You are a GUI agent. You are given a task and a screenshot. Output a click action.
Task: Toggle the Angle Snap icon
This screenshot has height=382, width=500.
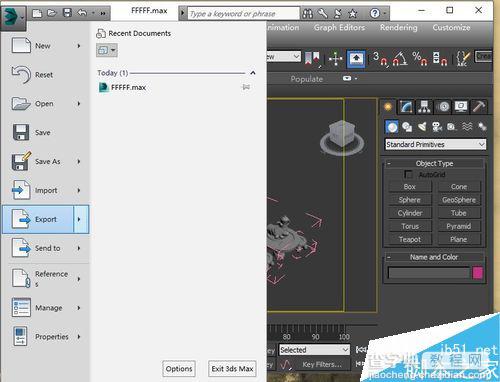(x=400, y=59)
